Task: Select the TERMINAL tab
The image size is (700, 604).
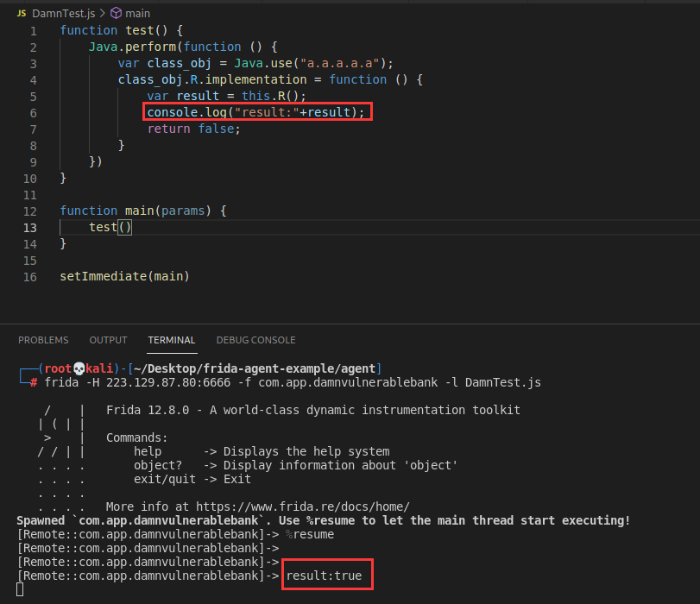Action: 172,340
